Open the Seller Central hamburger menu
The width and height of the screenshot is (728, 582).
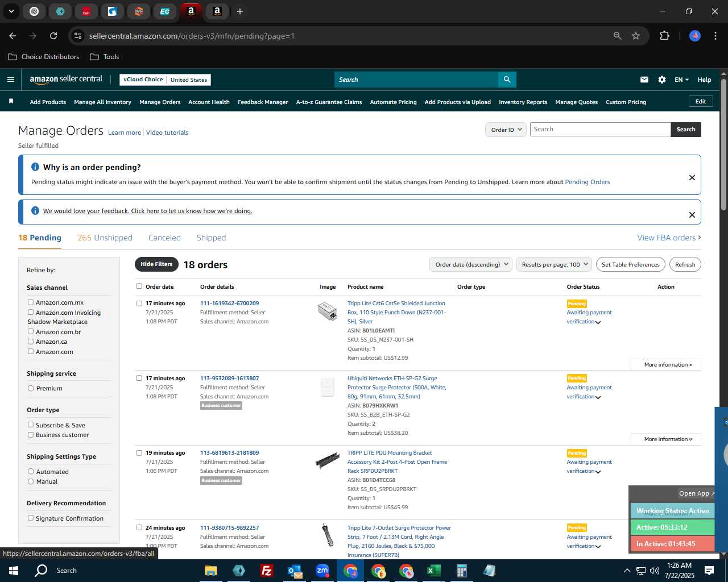click(10, 80)
